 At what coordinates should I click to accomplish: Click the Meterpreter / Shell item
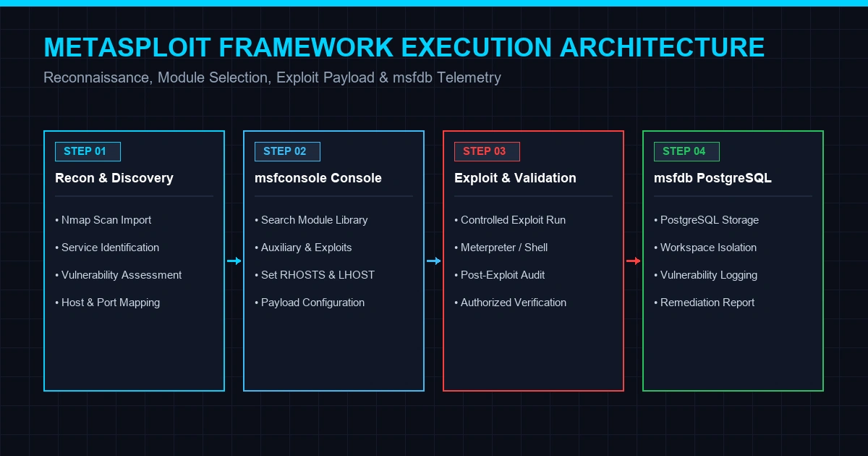coord(501,248)
